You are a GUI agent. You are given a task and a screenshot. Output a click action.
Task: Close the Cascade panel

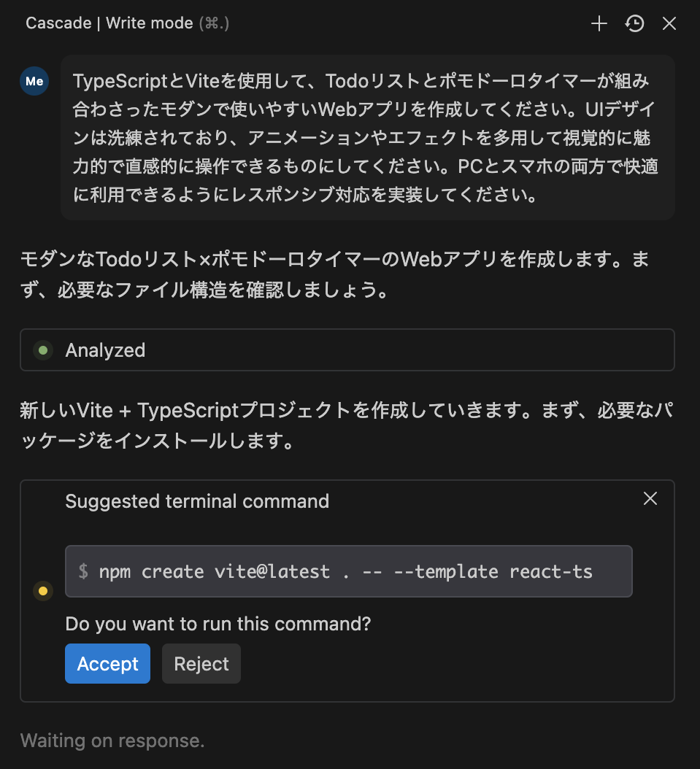tap(669, 23)
